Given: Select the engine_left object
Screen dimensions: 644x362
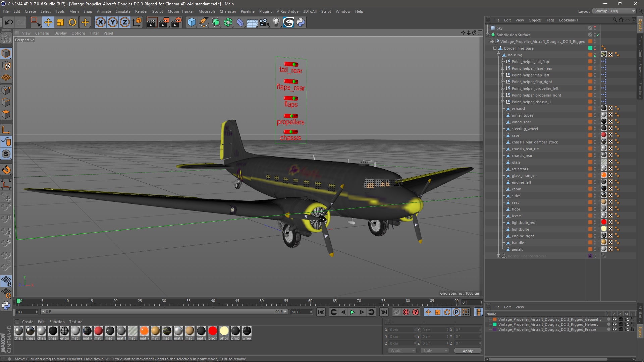Looking at the screenshot, I should (521, 182).
